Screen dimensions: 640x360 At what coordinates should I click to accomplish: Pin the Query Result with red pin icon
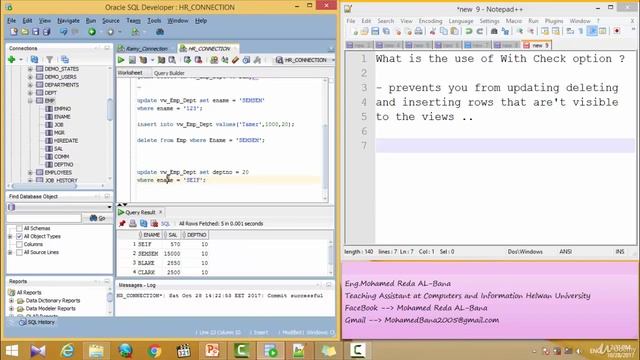click(x=122, y=223)
